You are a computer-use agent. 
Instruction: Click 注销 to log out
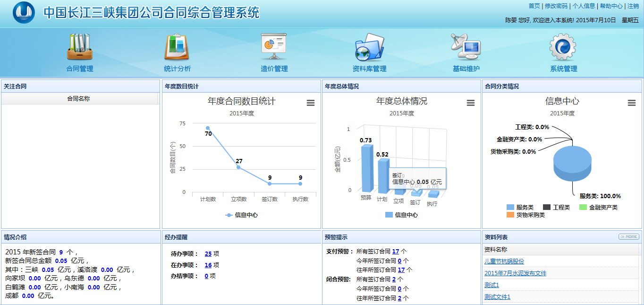pyautogui.click(x=633, y=6)
